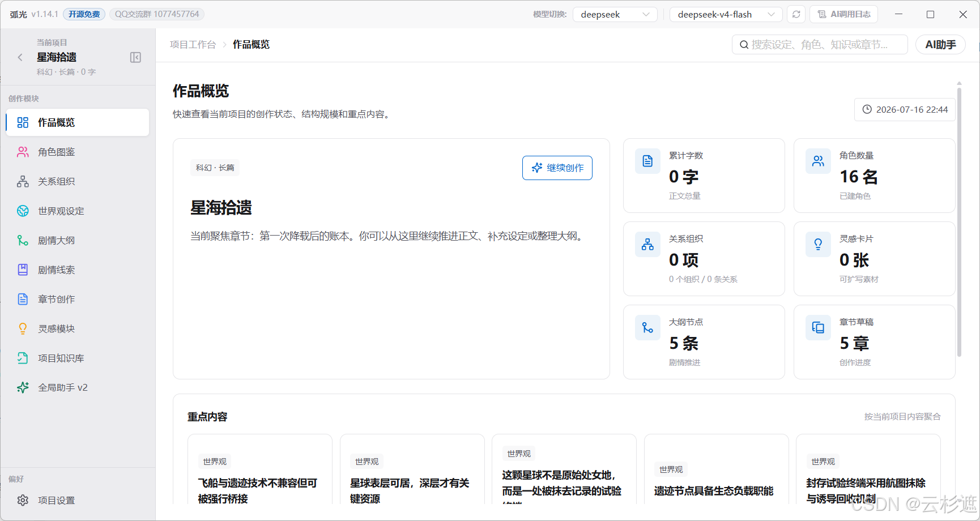The image size is (980, 521).
Task: Click the 作品概览 grid icon in sidebar
Action: [23, 122]
